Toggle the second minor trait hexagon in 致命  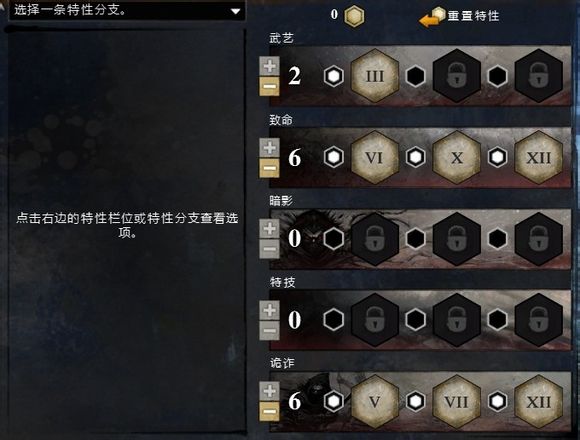coord(416,157)
